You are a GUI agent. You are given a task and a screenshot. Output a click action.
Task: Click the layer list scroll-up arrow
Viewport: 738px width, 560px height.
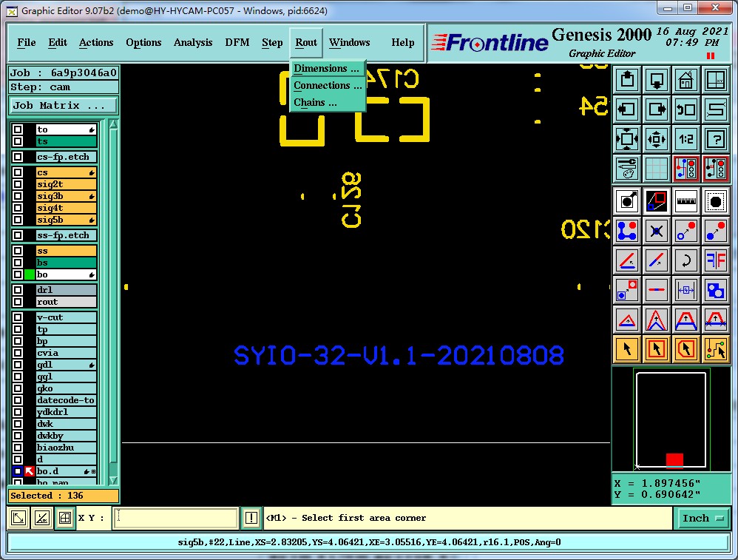[x=113, y=124]
